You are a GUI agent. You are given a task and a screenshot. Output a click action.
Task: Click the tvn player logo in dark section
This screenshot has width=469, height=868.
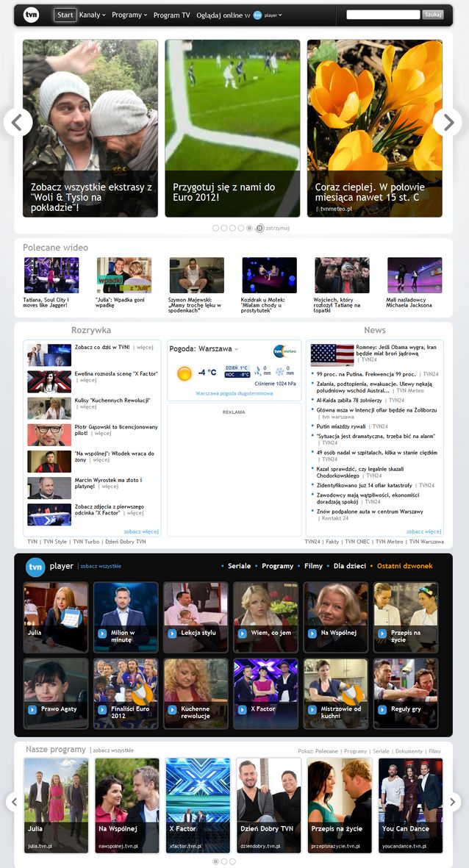coord(35,567)
